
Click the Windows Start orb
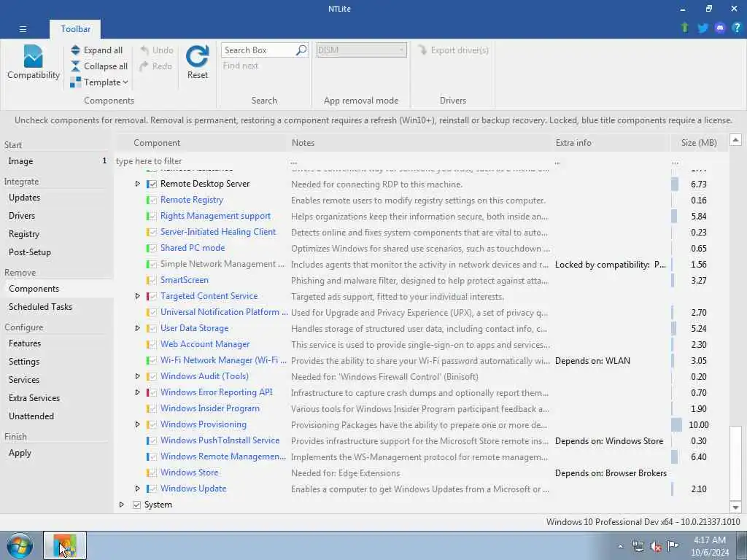[x=20, y=545]
